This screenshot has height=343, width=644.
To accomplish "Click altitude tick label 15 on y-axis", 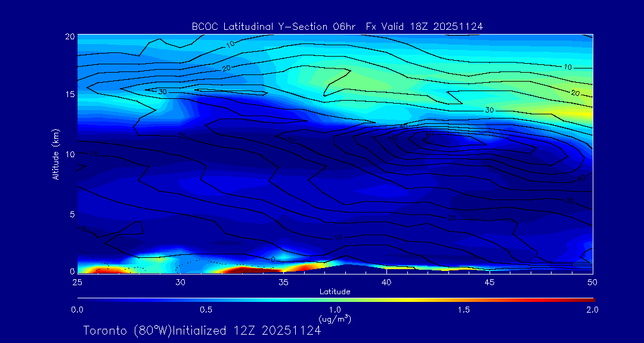I will (69, 95).
